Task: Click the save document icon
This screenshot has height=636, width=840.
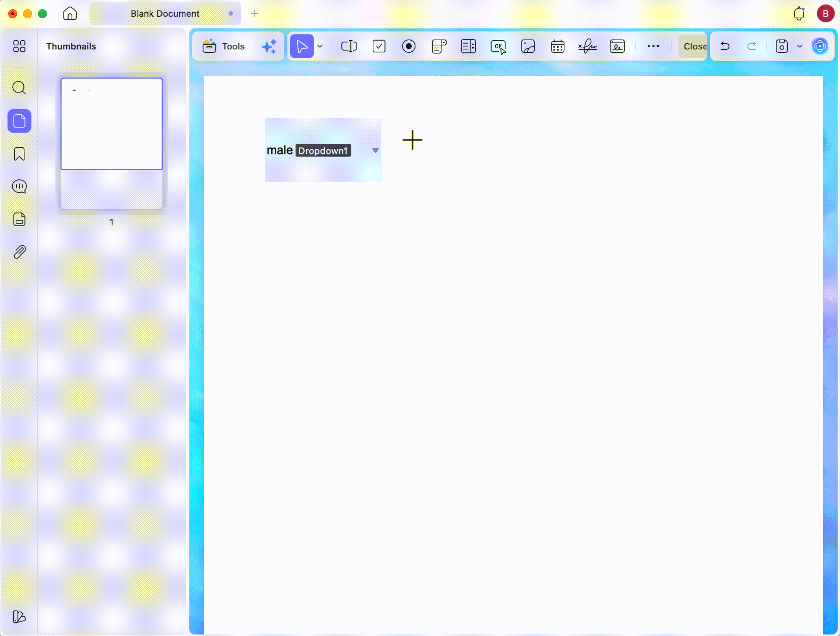Action: tap(782, 46)
